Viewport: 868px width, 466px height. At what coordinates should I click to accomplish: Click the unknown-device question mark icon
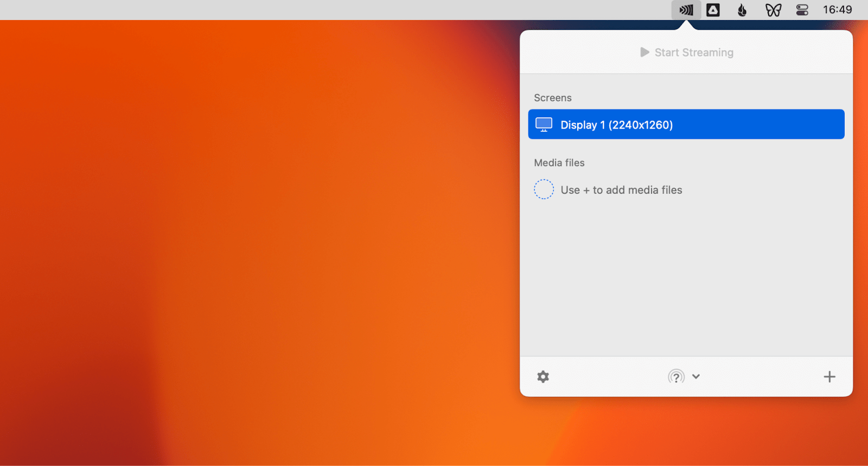(676, 376)
